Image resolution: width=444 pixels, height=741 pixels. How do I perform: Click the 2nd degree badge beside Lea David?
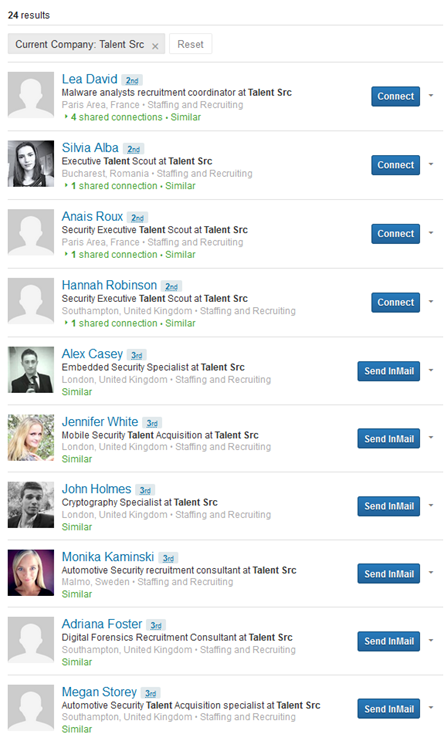pyautogui.click(x=132, y=80)
